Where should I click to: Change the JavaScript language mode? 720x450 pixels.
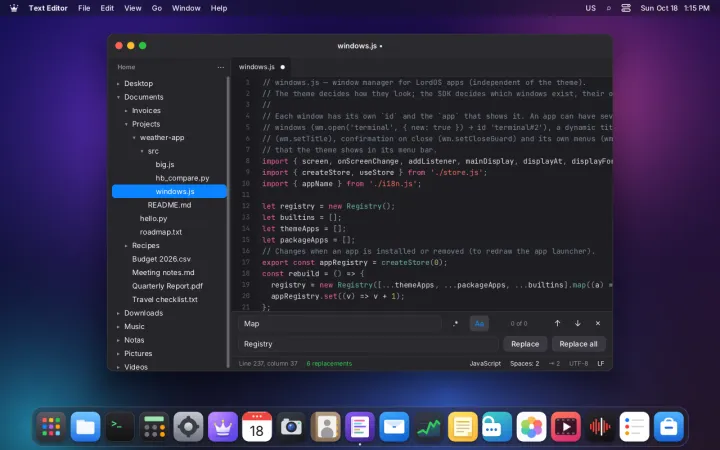click(x=485, y=363)
